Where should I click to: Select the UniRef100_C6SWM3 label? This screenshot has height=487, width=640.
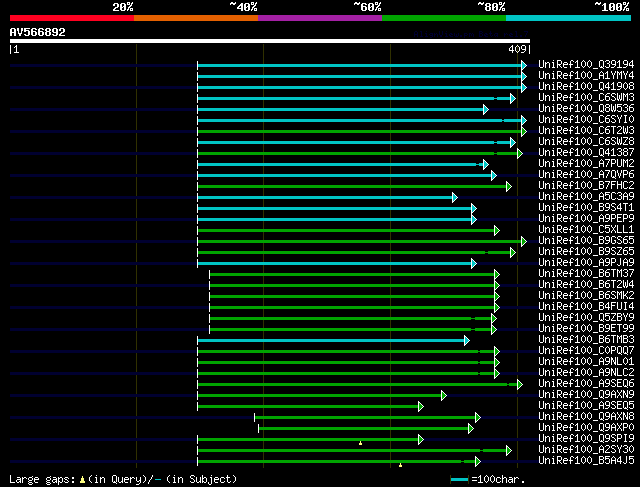pos(586,98)
